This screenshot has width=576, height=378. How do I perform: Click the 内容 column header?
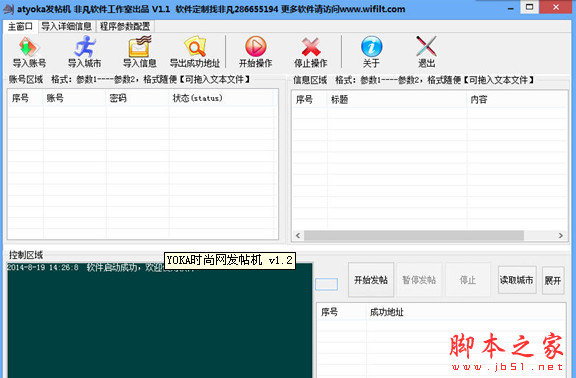[x=517, y=100]
